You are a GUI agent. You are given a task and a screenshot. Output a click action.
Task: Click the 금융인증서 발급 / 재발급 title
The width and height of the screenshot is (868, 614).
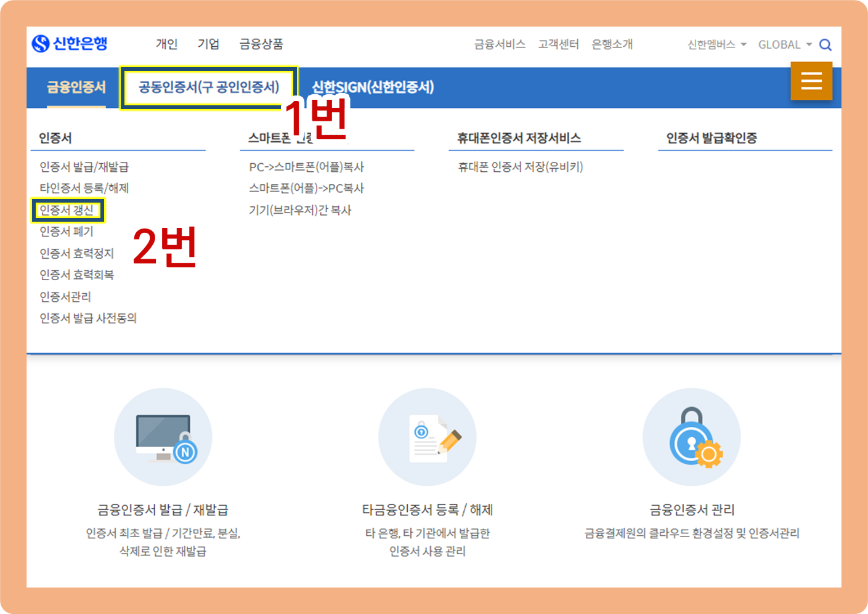pos(163,510)
